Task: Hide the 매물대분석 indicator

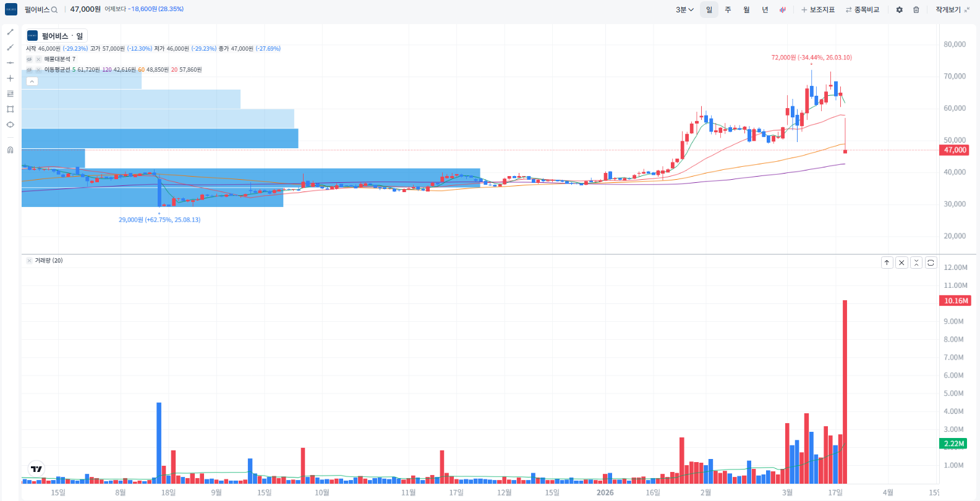Action: pyautogui.click(x=29, y=59)
